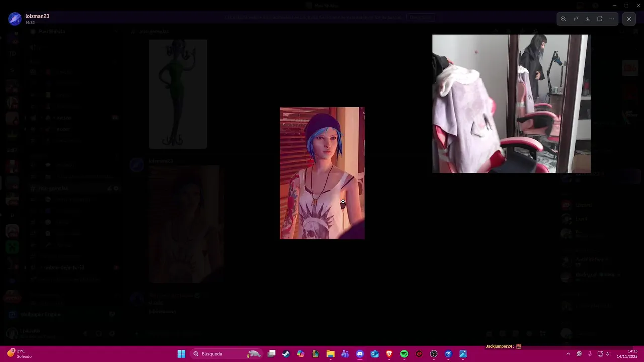Forward the image with the arrow icon
Screen dimensions: 644x362
tap(576, 19)
